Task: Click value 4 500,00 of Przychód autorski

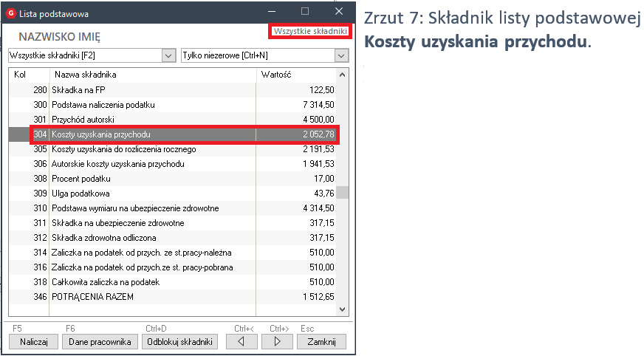Action: (319, 120)
